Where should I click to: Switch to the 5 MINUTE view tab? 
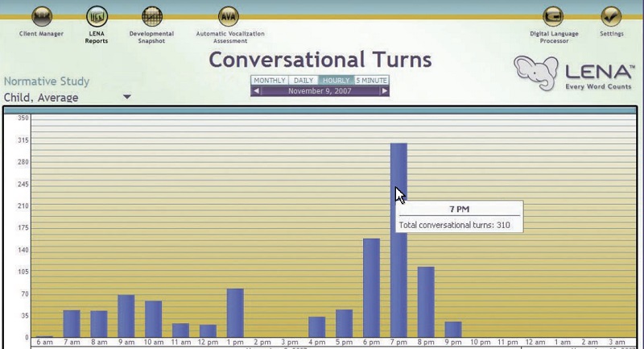[x=371, y=81]
